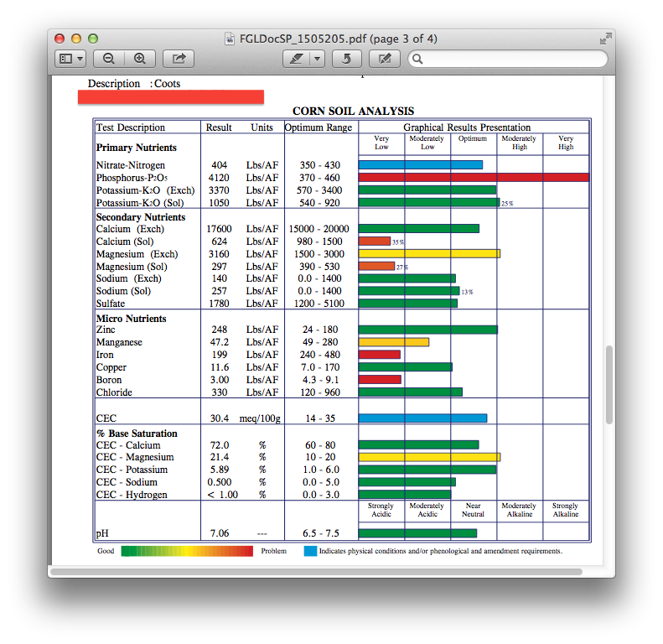Click the search magnifying glass icon
Image resolution: width=663 pixels, height=644 pixels.
417,59
